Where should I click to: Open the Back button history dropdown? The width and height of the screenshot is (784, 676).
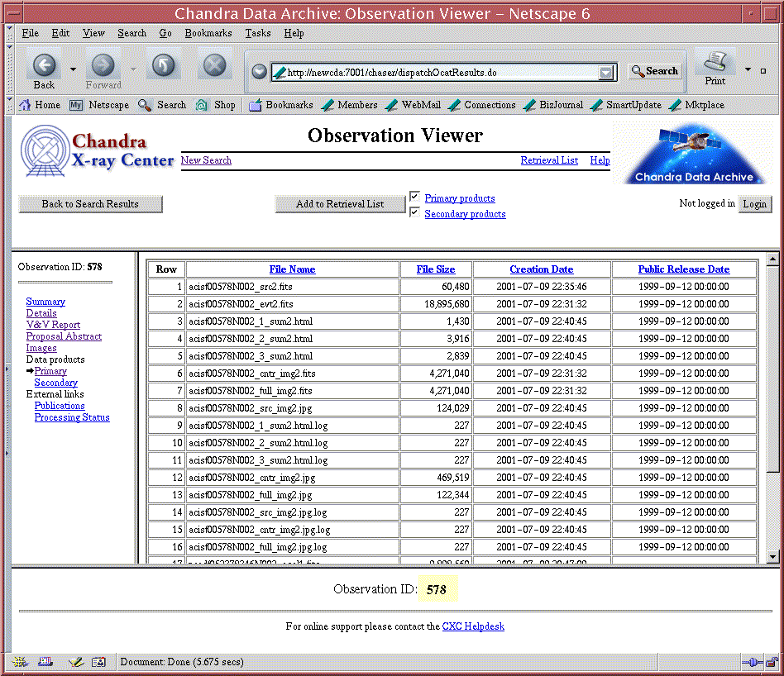point(73,69)
